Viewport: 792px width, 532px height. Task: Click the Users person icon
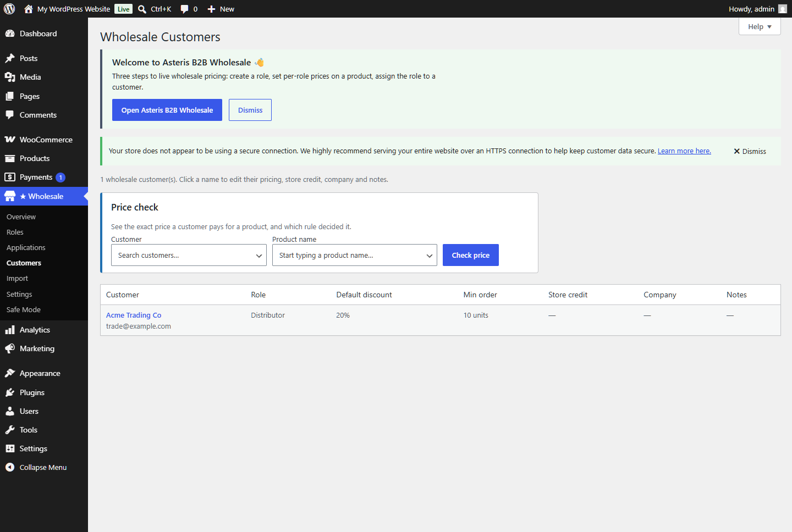click(10, 411)
